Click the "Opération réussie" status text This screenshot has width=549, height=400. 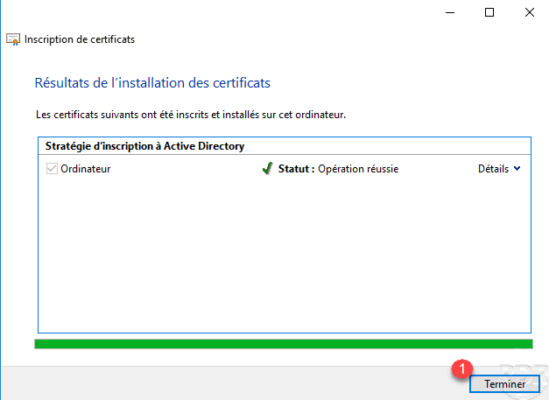[x=358, y=169]
